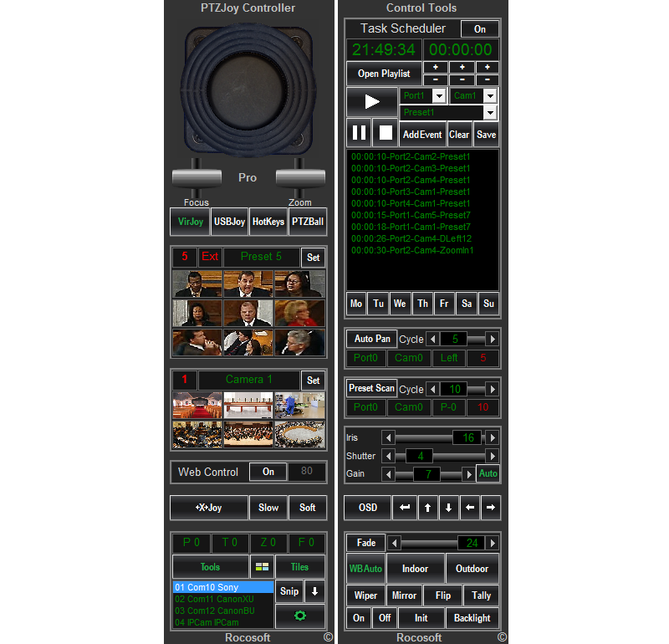Click the tile layout grid icon beside Tools
The height and width of the screenshot is (644, 669).
click(x=262, y=566)
